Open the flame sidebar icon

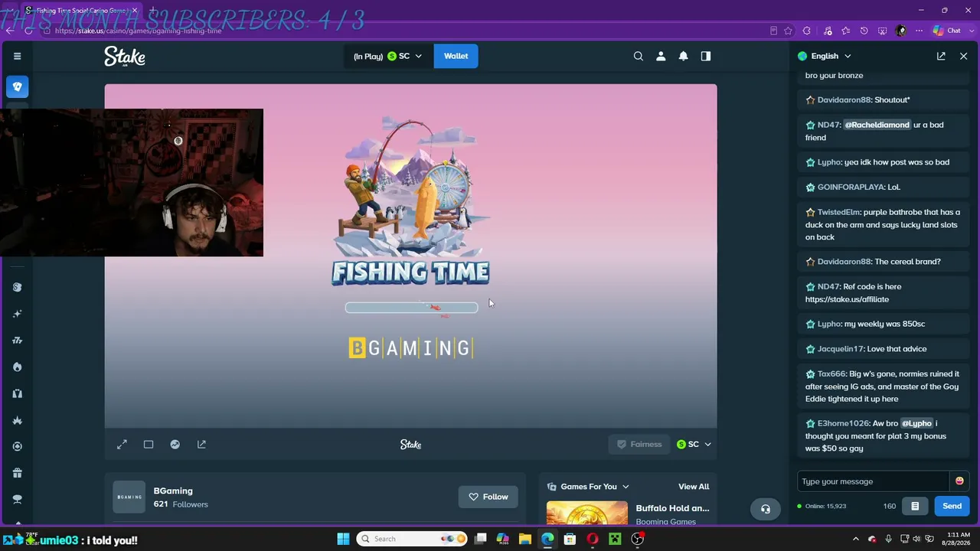[17, 367]
